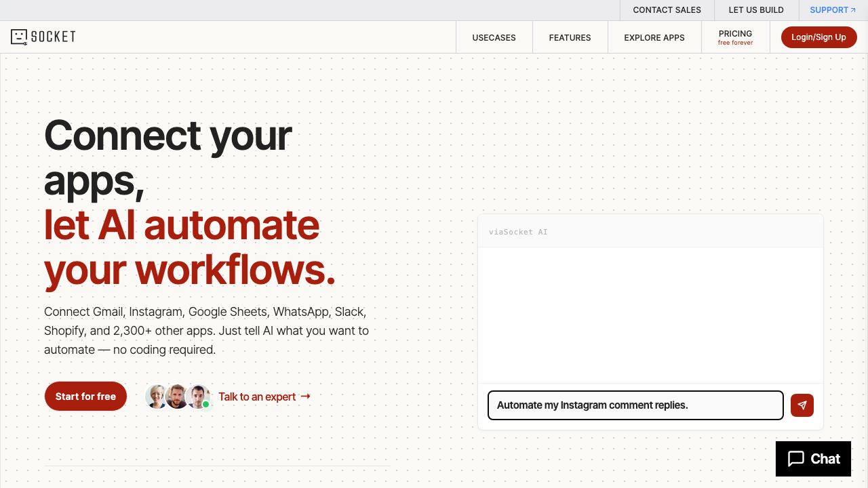Open Contact Sales link
This screenshot has width=868, height=488.
667,10
